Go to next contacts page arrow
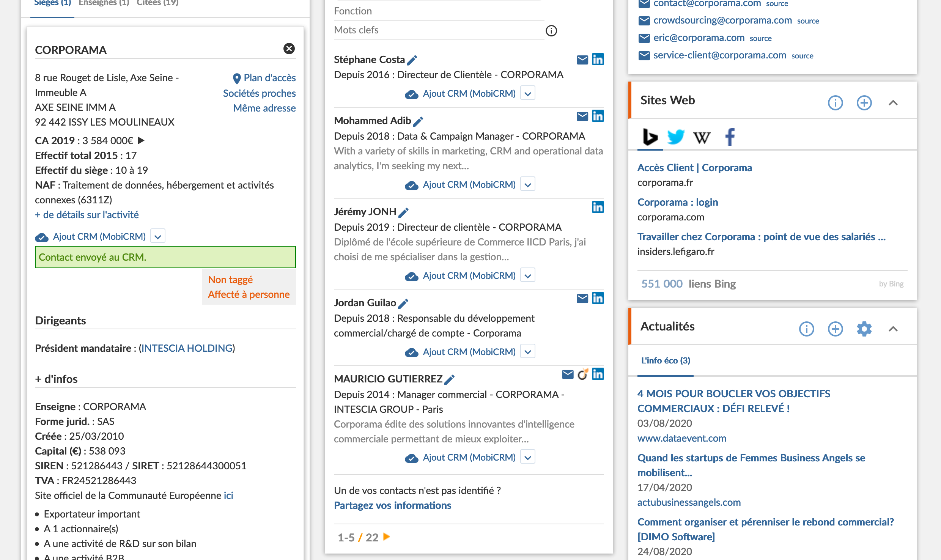941x560 pixels. click(x=387, y=537)
